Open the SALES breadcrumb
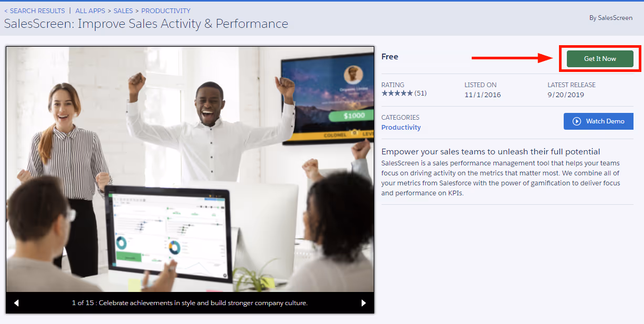The height and width of the screenshot is (324, 644). point(123,11)
